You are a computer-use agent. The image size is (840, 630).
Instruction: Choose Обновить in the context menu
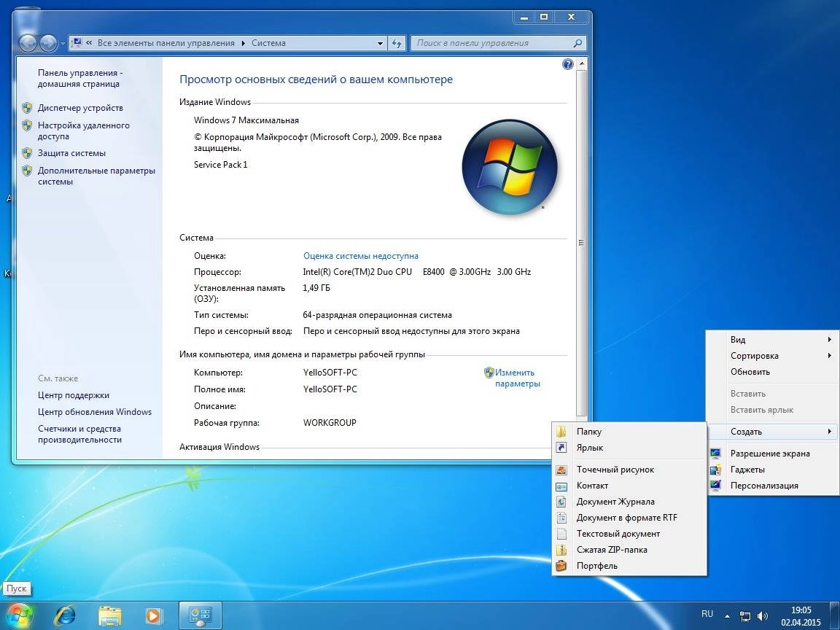(x=772, y=372)
